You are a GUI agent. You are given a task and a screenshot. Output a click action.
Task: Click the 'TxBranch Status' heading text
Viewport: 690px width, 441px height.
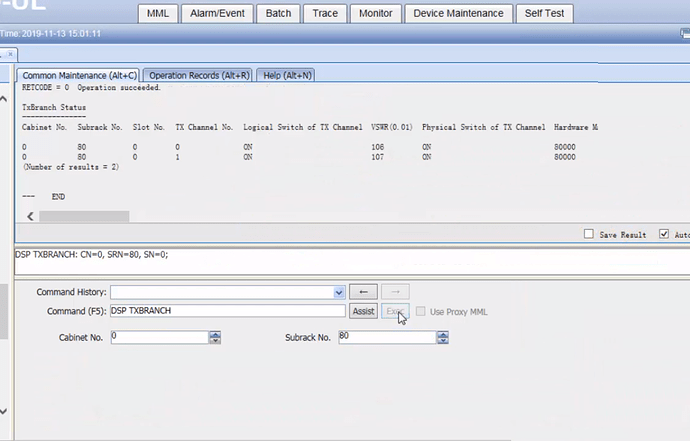click(x=54, y=107)
